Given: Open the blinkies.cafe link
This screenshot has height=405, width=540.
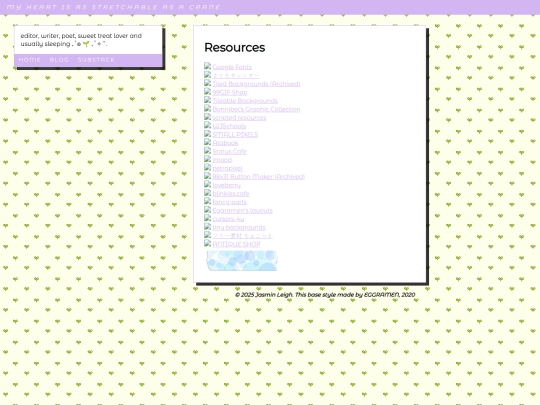Looking at the screenshot, I should tap(231, 194).
